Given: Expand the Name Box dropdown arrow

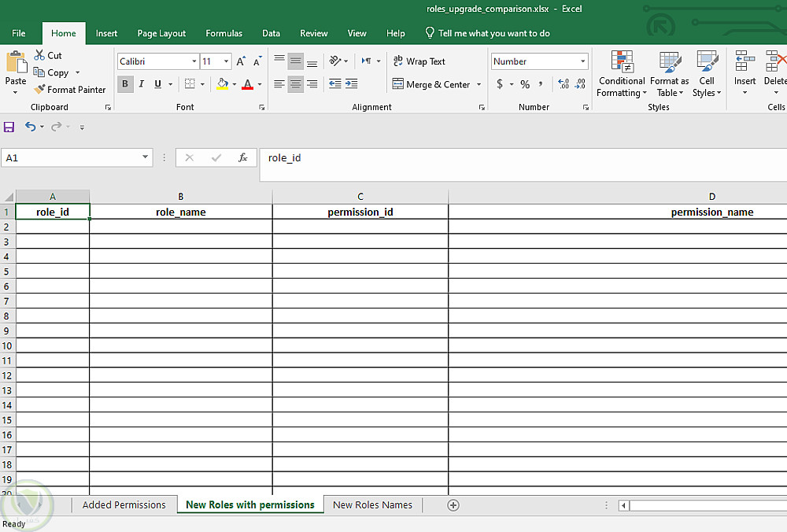Looking at the screenshot, I should 146,157.
